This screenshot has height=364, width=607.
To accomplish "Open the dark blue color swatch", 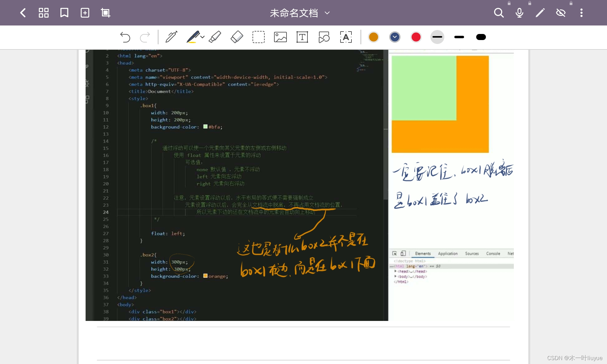I will [x=395, y=37].
